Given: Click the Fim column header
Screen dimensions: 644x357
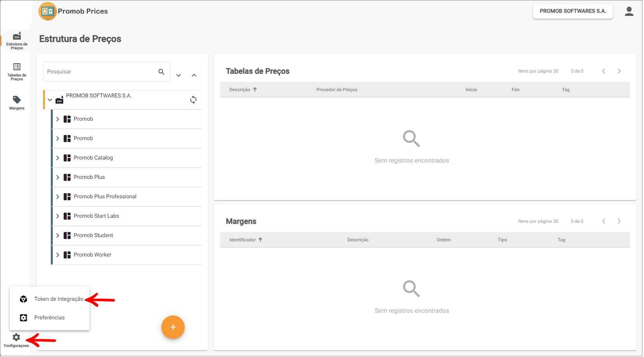Looking at the screenshot, I should point(515,90).
